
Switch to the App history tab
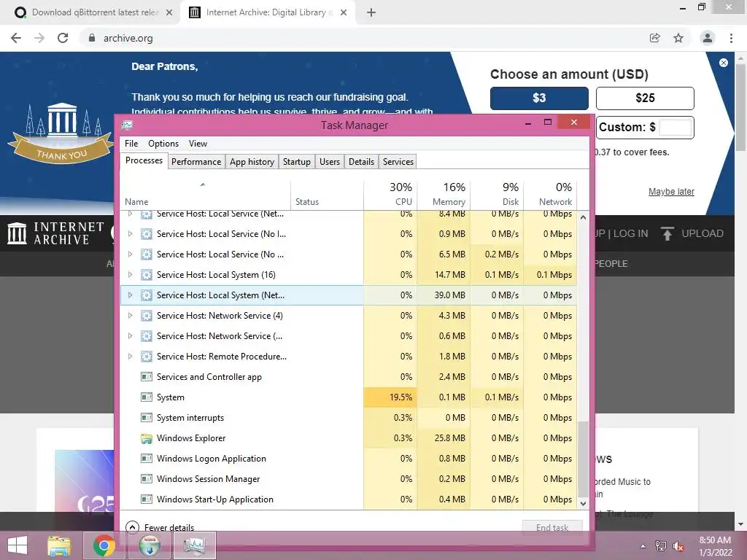tap(252, 162)
